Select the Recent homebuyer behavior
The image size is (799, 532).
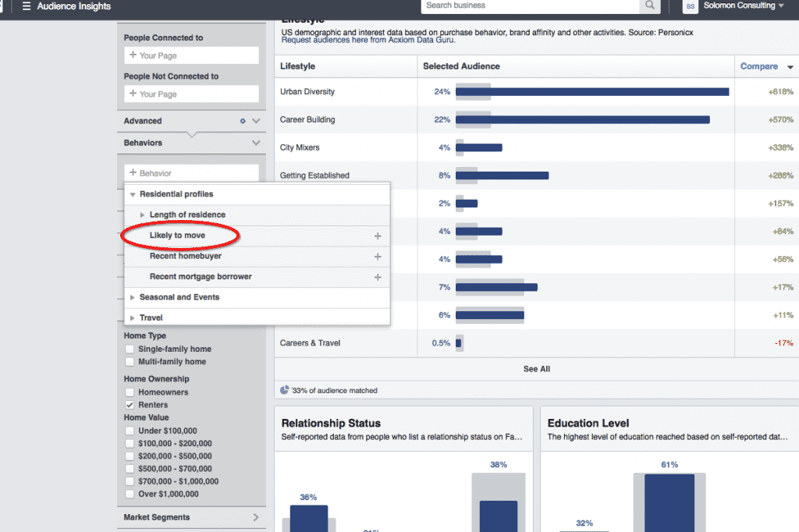(x=186, y=256)
